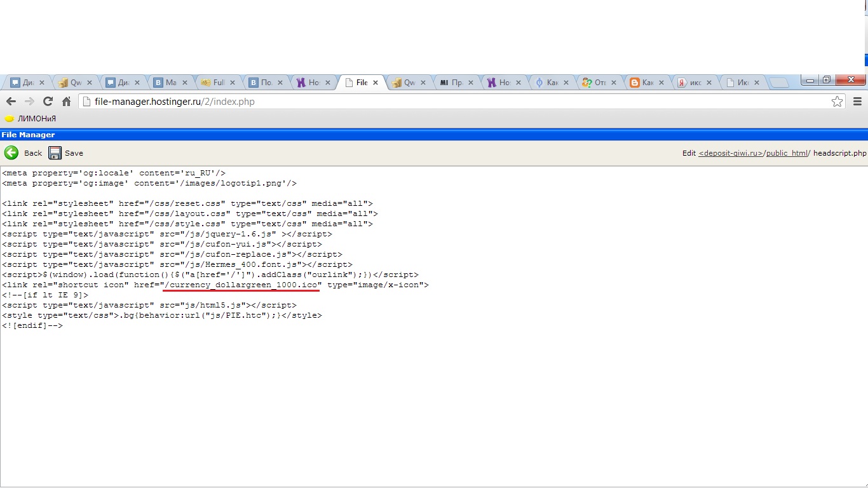Click the /css/style.css stylesheet line
The width and height of the screenshot is (868, 488).
click(x=187, y=224)
